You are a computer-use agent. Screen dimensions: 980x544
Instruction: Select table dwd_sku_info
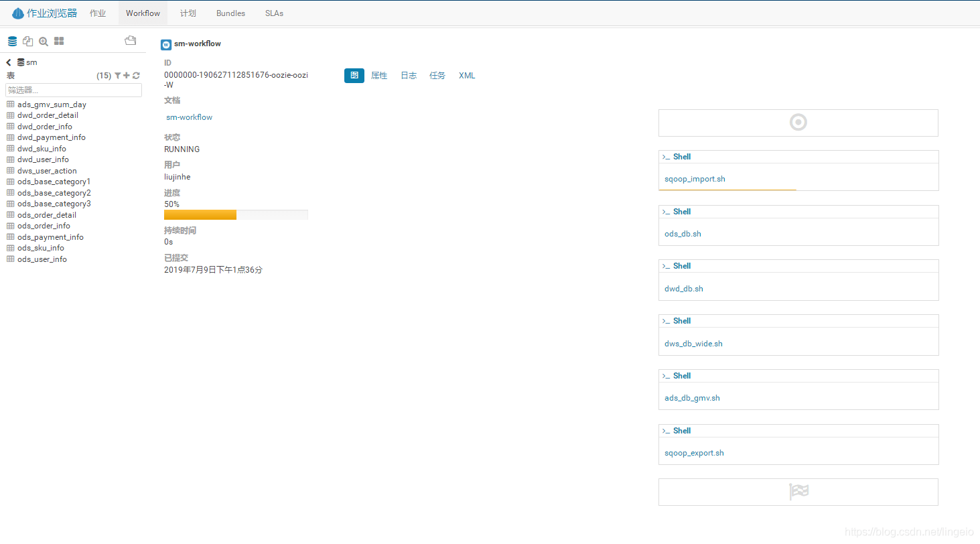(x=42, y=149)
